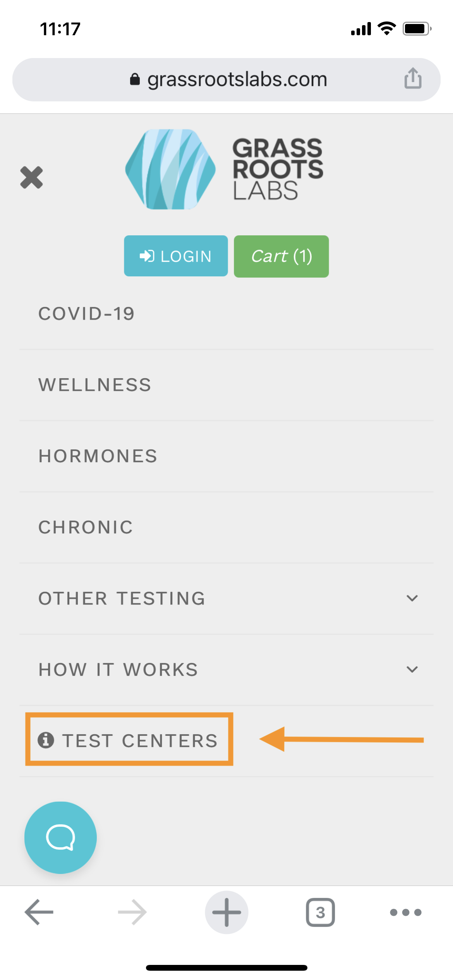This screenshot has width=453, height=980.
Task: Expand the How It Works chevron
Action: point(412,669)
